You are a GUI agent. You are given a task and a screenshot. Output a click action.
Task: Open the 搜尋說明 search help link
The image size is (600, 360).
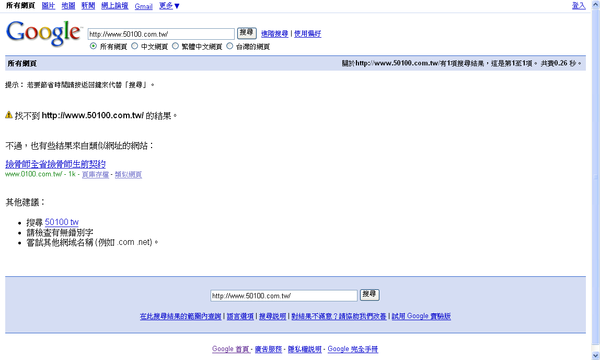273,316
